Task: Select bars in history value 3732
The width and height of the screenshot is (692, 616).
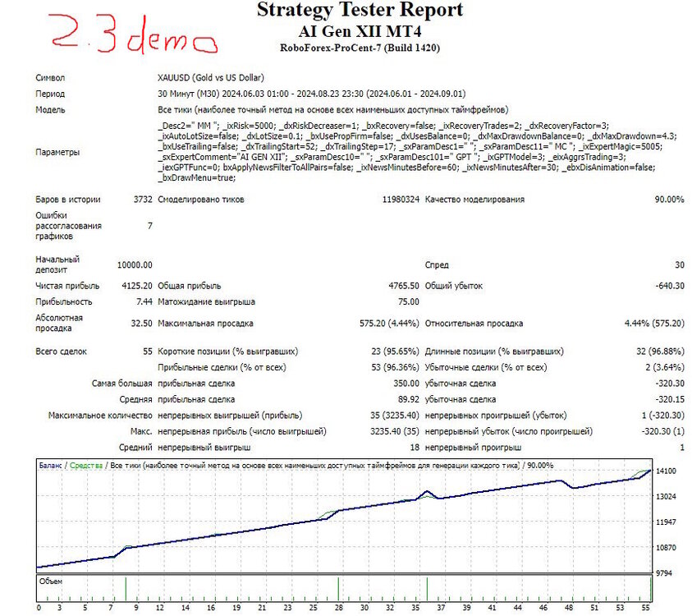Action: pos(143,199)
